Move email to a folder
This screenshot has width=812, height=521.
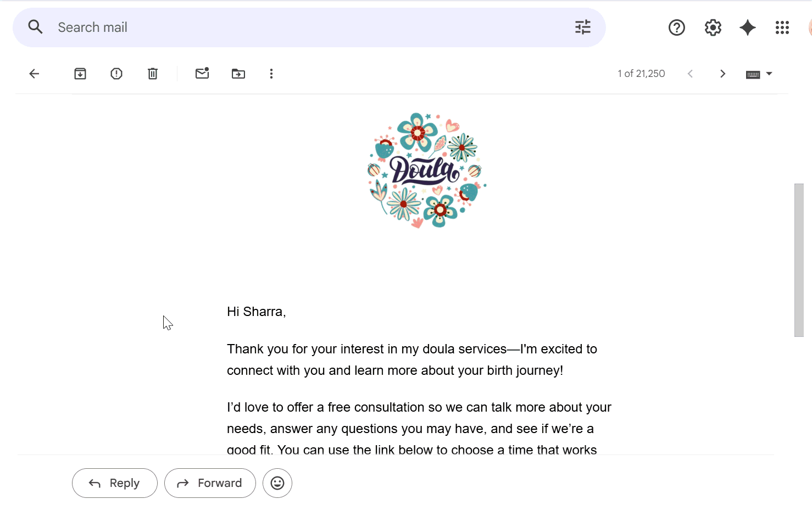pyautogui.click(x=238, y=74)
